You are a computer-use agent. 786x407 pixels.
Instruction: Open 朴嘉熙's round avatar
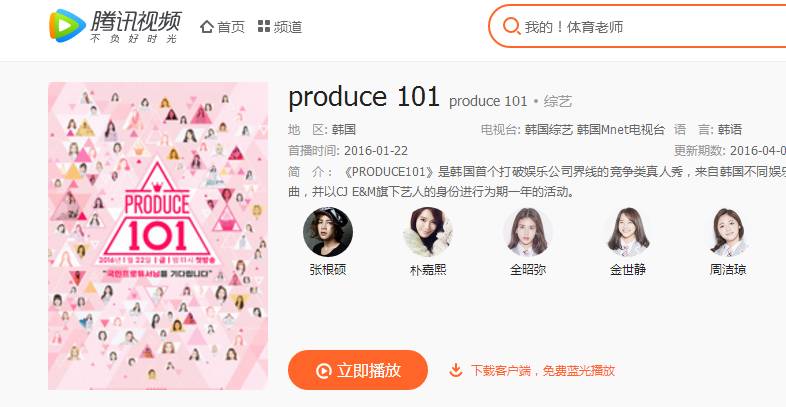point(428,232)
